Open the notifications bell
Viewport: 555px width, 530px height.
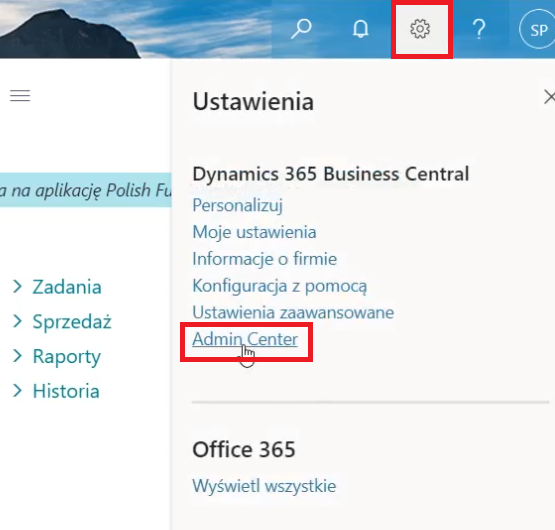(x=361, y=29)
